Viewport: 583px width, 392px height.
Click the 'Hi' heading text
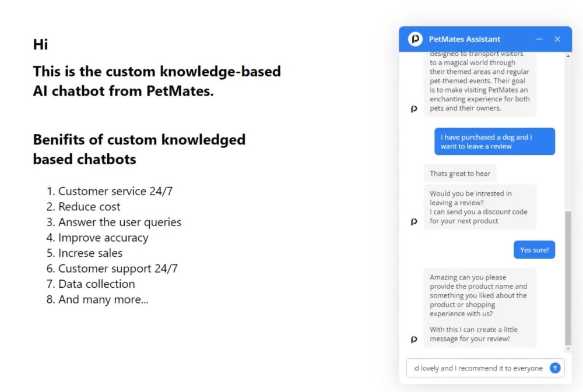tap(39, 44)
